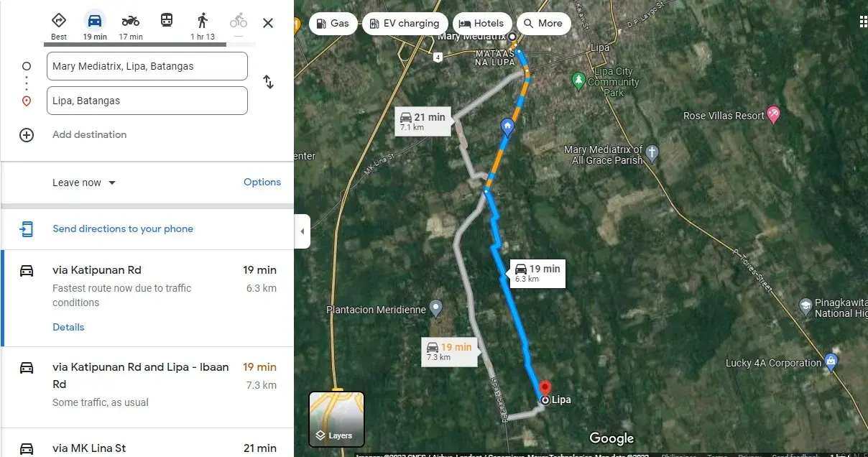The height and width of the screenshot is (457, 868).
Task: Open Details for Katipunan Rd route
Action: point(68,327)
